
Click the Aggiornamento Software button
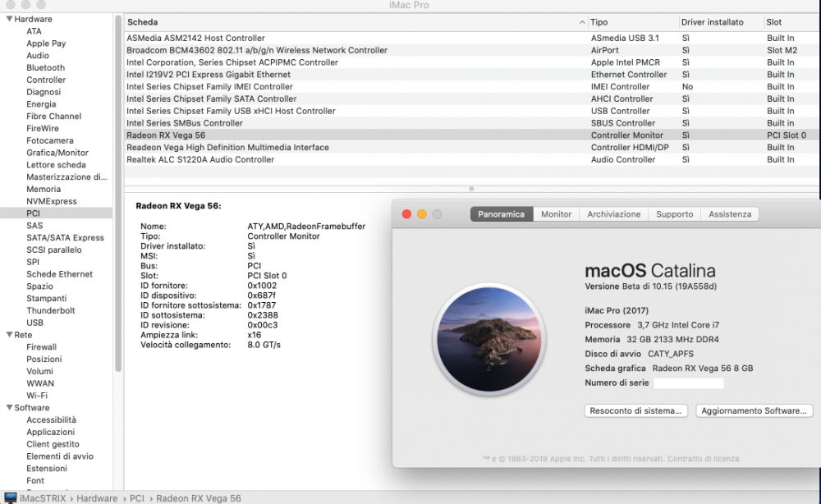pyautogui.click(x=754, y=411)
